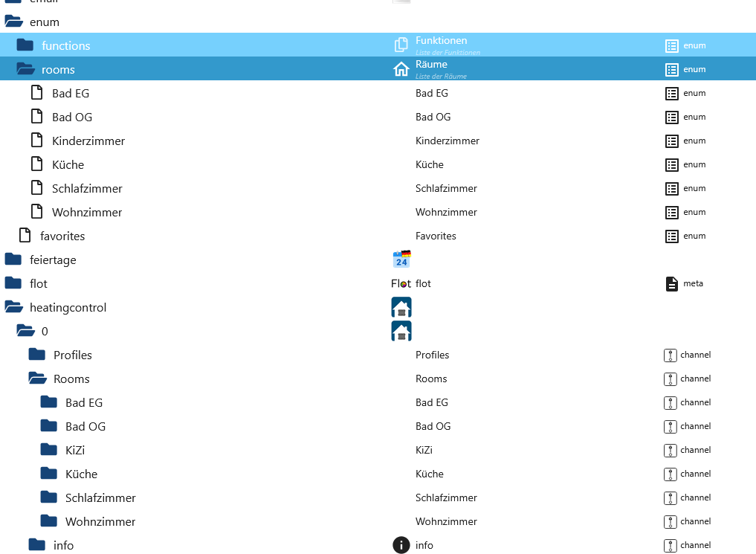Click the channel icon in Rooms row

click(671, 379)
